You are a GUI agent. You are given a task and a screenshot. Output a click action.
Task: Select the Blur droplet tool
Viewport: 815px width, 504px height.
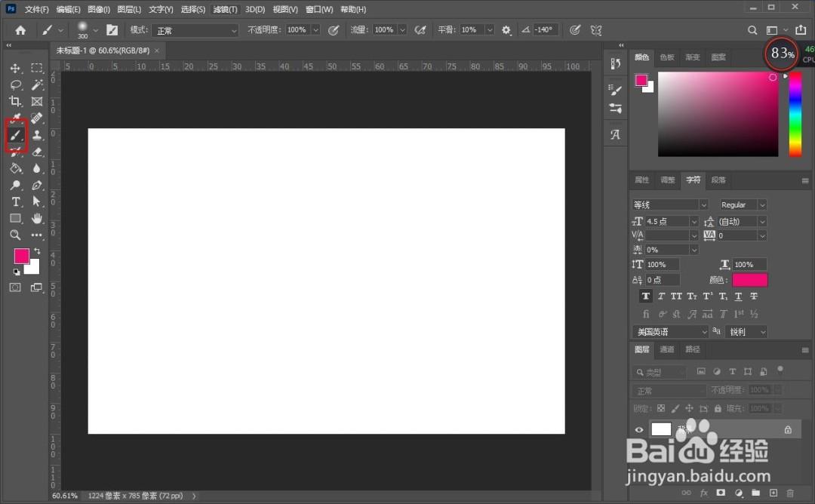(36, 168)
